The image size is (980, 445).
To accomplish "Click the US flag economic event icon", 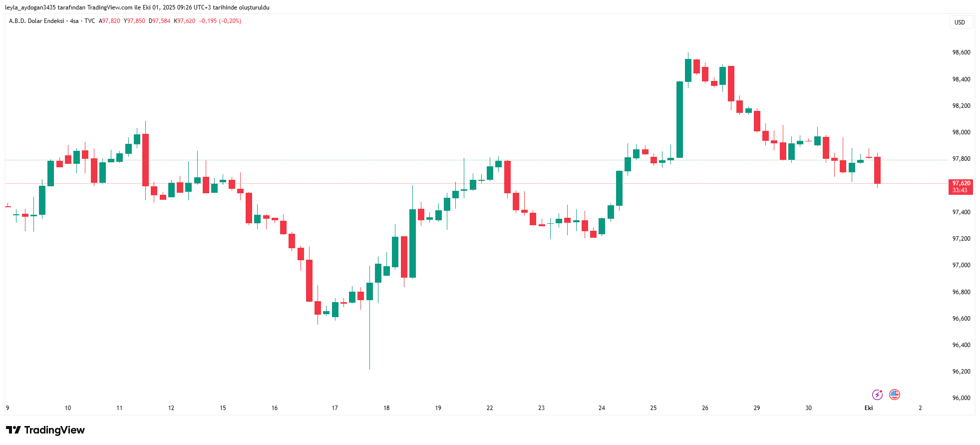I will click(895, 395).
